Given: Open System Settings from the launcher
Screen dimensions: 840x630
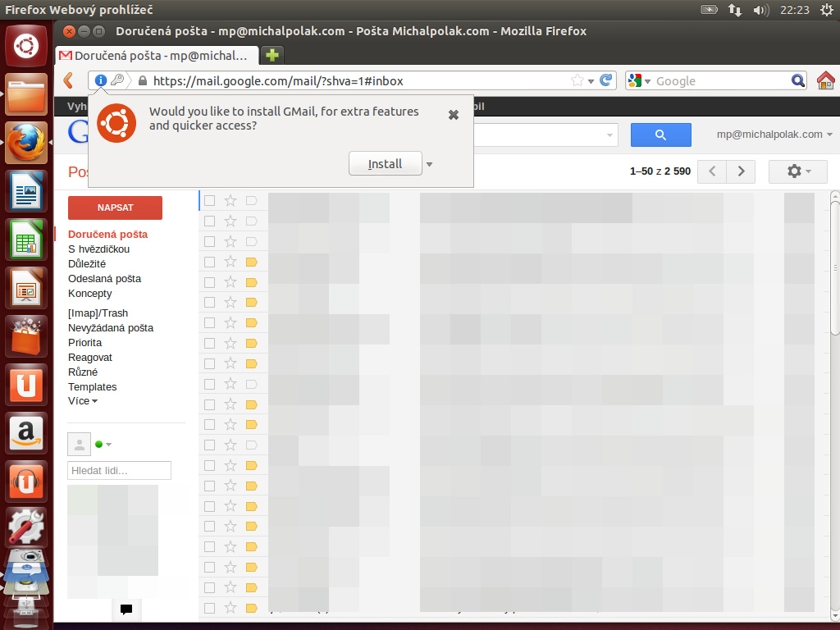Looking at the screenshot, I should (x=26, y=527).
